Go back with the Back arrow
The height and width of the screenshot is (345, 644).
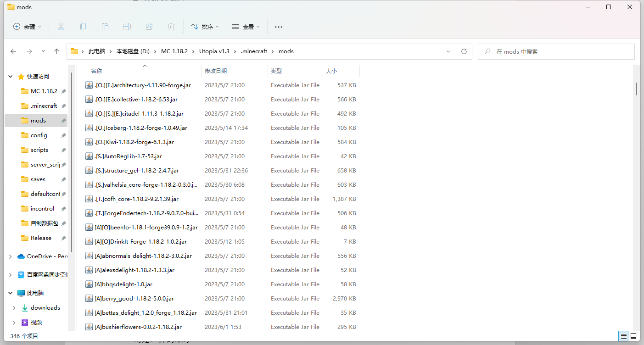13,51
